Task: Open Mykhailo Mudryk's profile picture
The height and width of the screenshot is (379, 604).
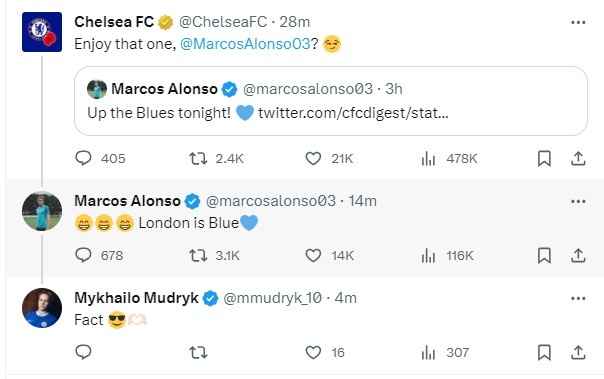Action: coord(42,308)
